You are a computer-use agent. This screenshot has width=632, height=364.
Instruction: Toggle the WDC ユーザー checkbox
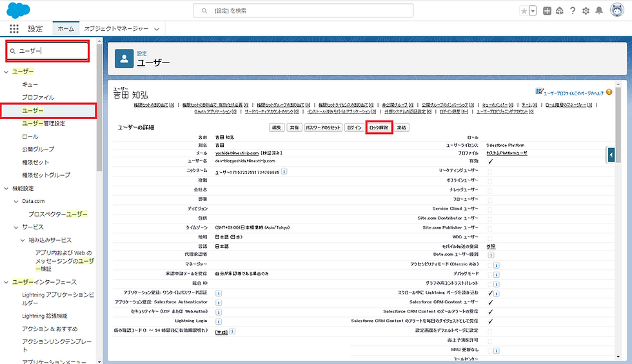coord(489,238)
